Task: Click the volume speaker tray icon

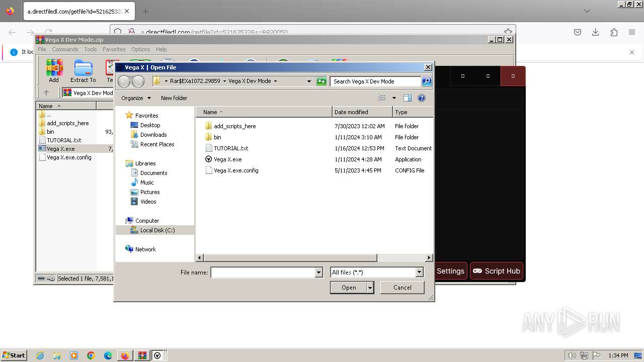Action: coord(572,355)
